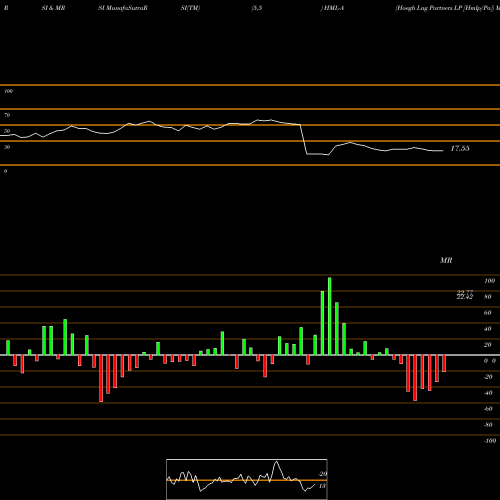Click the MR indicator title label
Image resolution: width=500 pixels, height=500 pixels.
pos(446,260)
